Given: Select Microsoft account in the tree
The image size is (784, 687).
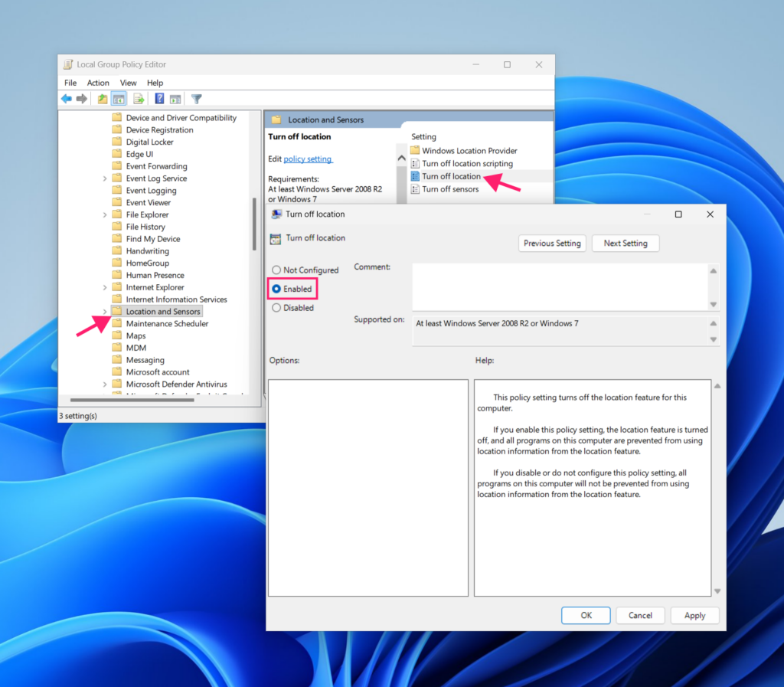Looking at the screenshot, I should click(x=158, y=372).
